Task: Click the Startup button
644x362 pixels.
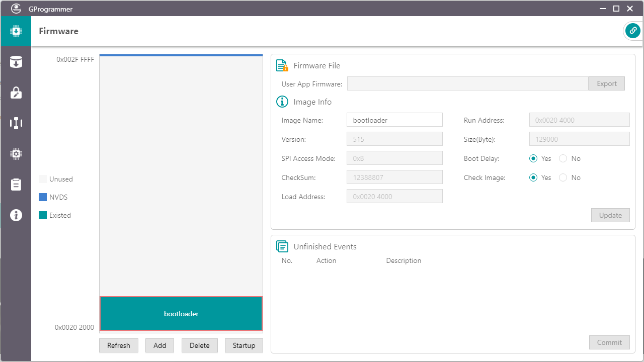Action: [244, 345]
